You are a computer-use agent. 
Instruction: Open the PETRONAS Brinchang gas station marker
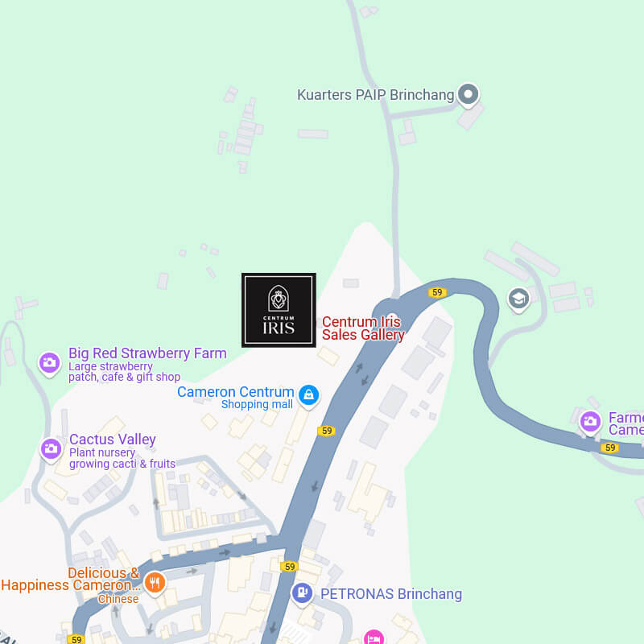303,594
